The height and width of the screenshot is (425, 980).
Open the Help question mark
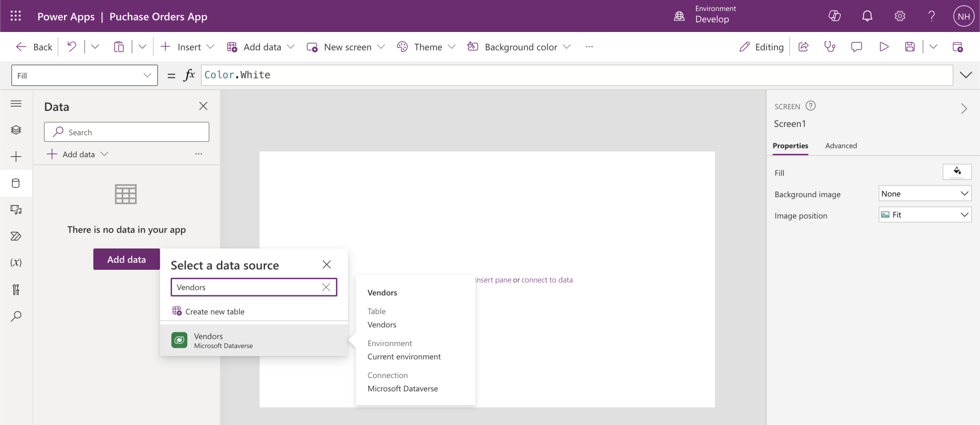coord(932,16)
